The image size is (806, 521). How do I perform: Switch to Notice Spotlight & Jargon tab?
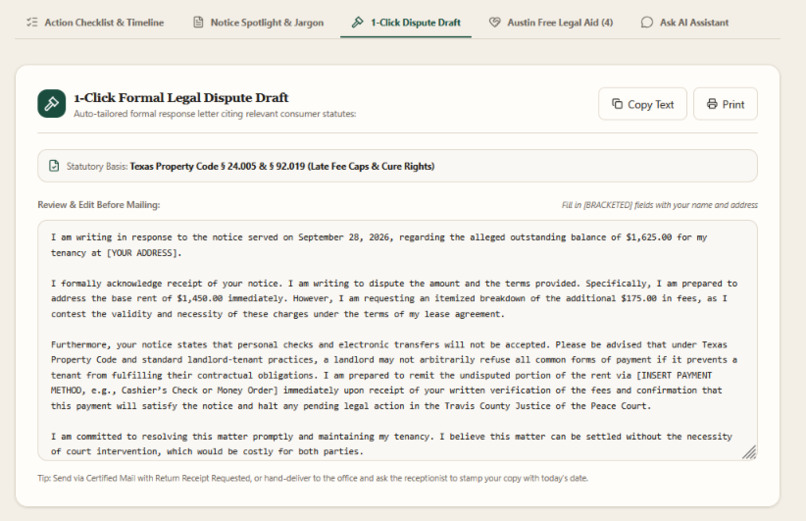point(259,23)
